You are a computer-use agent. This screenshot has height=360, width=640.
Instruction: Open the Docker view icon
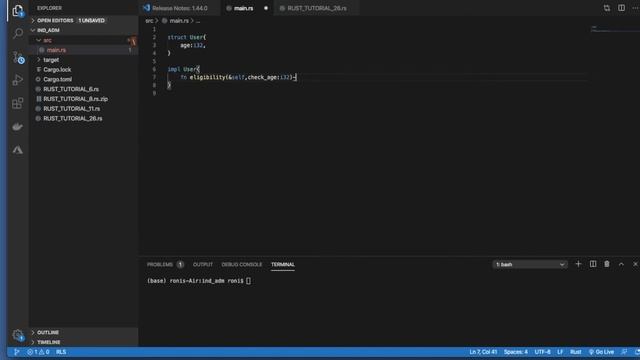click(x=18, y=127)
